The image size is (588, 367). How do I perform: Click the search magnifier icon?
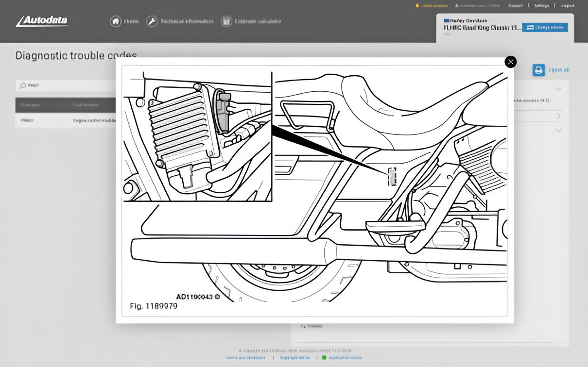coord(22,85)
